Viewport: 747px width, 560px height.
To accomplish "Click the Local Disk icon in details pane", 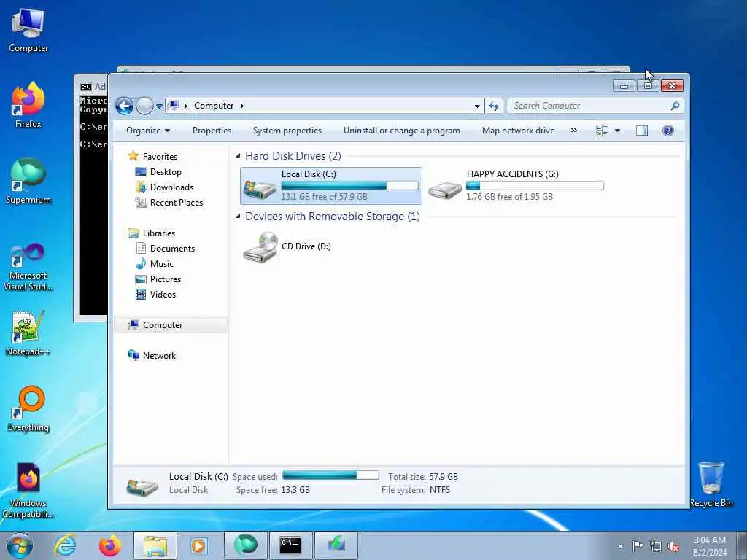I will [x=142, y=486].
